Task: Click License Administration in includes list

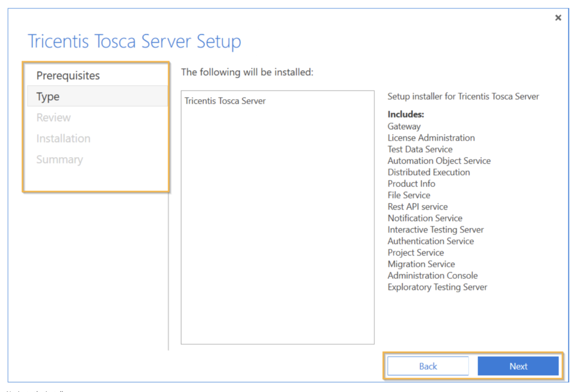Action: [x=431, y=138]
